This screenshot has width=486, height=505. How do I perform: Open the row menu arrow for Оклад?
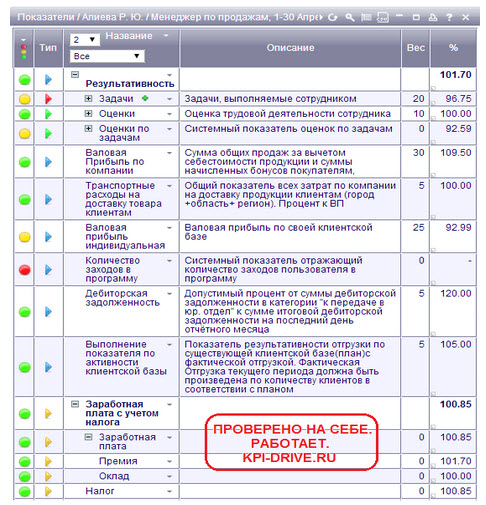[x=169, y=477]
